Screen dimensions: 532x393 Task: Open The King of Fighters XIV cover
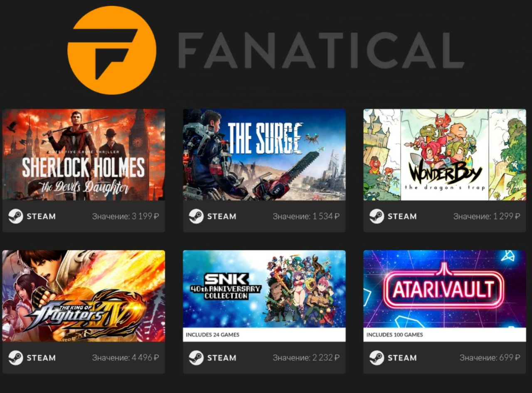[84, 296]
